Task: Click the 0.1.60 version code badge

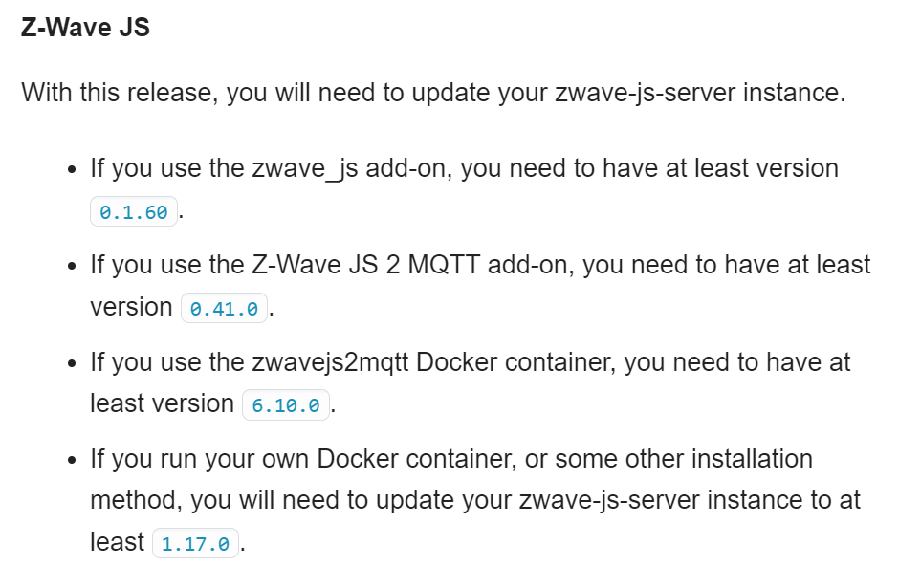Action: coord(134,211)
